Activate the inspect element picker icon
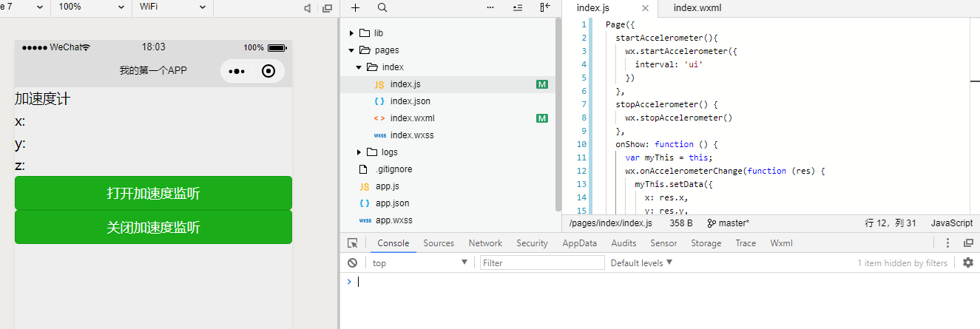The height and width of the screenshot is (329, 980). (x=353, y=243)
